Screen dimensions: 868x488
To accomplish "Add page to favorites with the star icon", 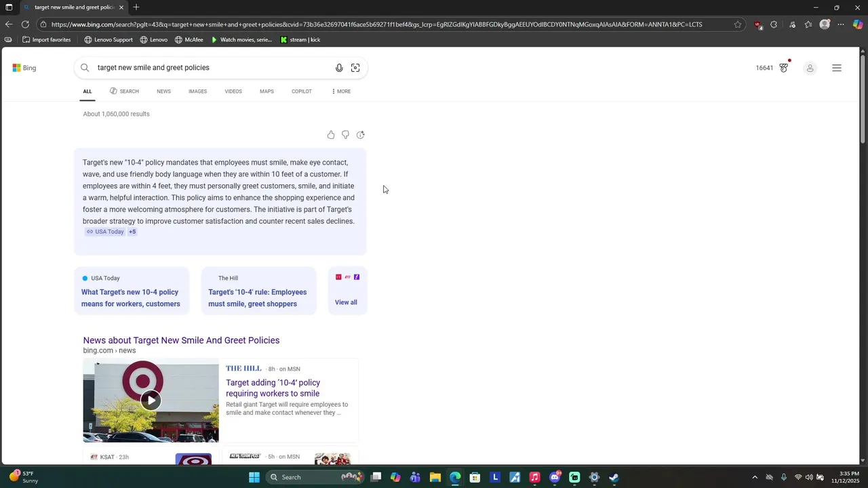I will point(738,24).
